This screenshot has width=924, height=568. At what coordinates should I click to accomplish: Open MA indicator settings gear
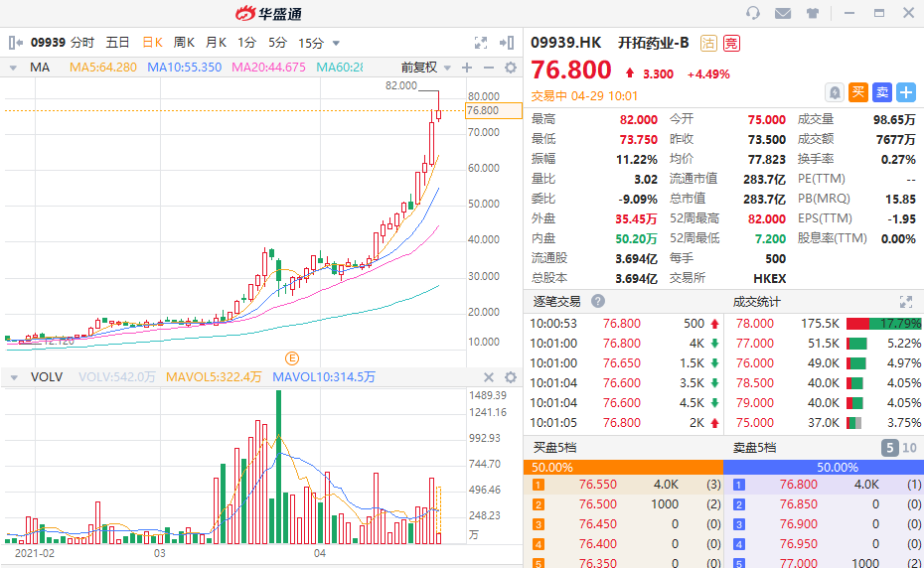[511, 68]
